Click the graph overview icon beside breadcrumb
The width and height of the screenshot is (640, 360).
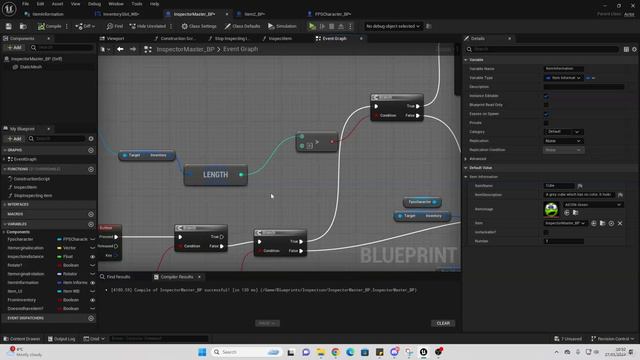coord(148,49)
